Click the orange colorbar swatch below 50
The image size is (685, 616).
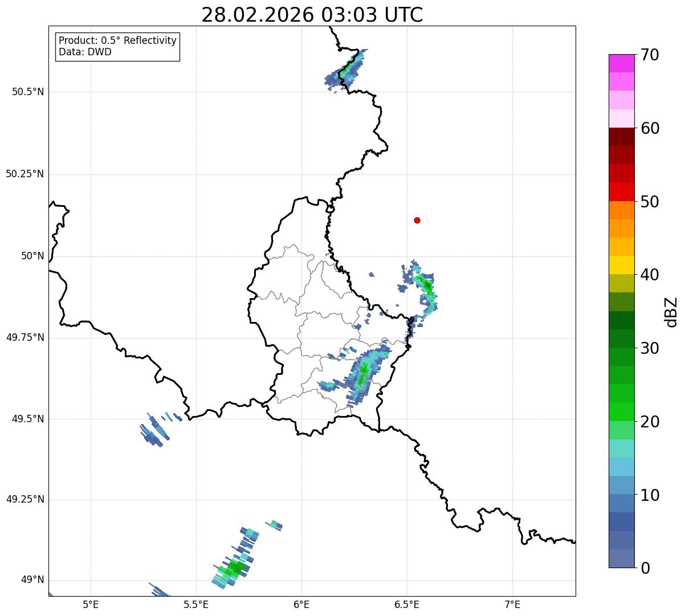[x=621, y=210]
